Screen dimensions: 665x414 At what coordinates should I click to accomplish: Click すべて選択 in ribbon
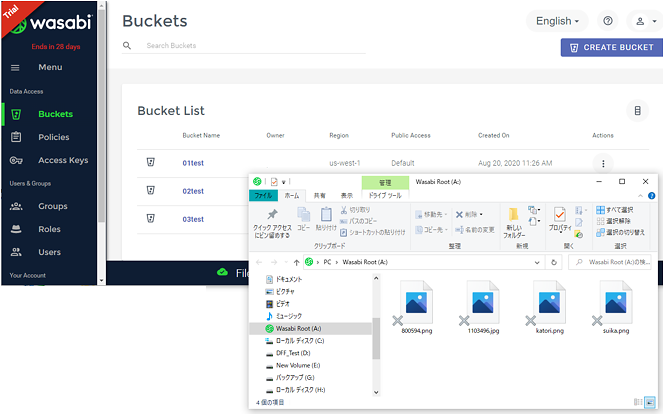tap(615, 210)
